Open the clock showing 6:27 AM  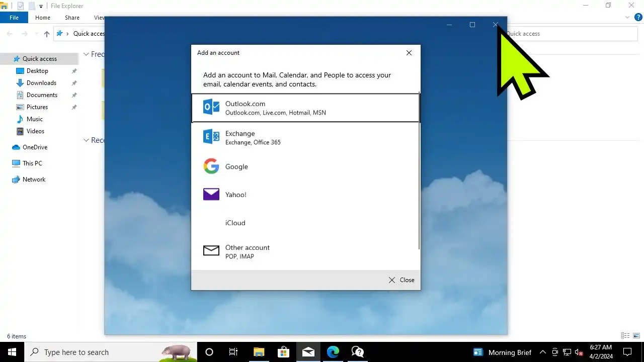600,352
